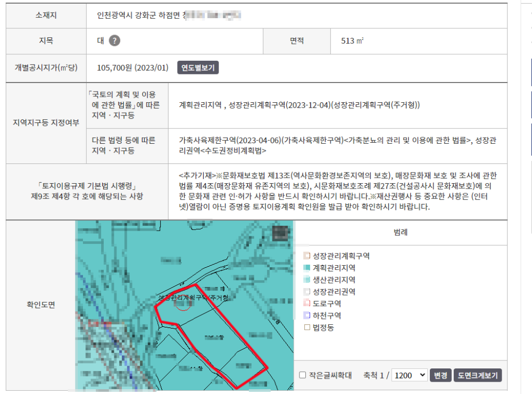Click the 계획관리지역 teal legend swatch
Image resolution: width=532 pixels, height=394 pixels.
(306, 268)
